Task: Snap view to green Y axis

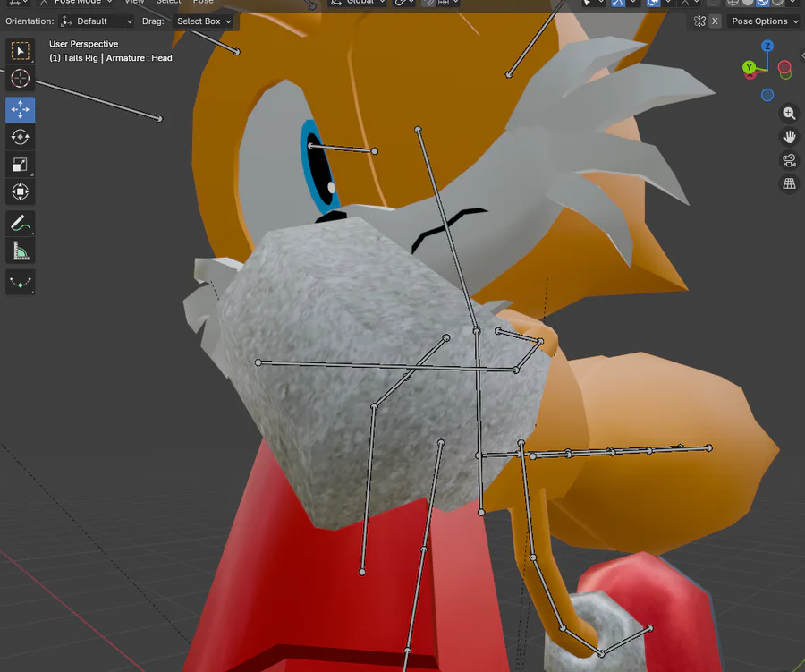Action: point(749,67)
